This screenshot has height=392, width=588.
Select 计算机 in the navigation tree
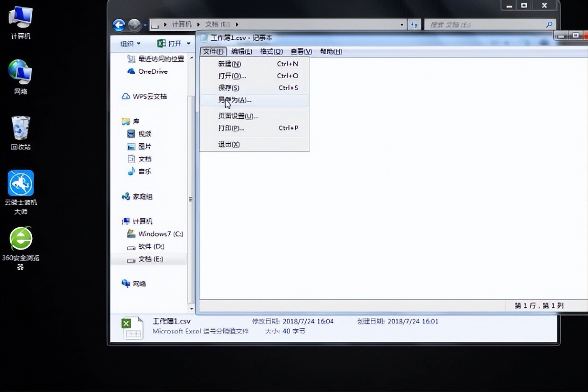point(137,221)
